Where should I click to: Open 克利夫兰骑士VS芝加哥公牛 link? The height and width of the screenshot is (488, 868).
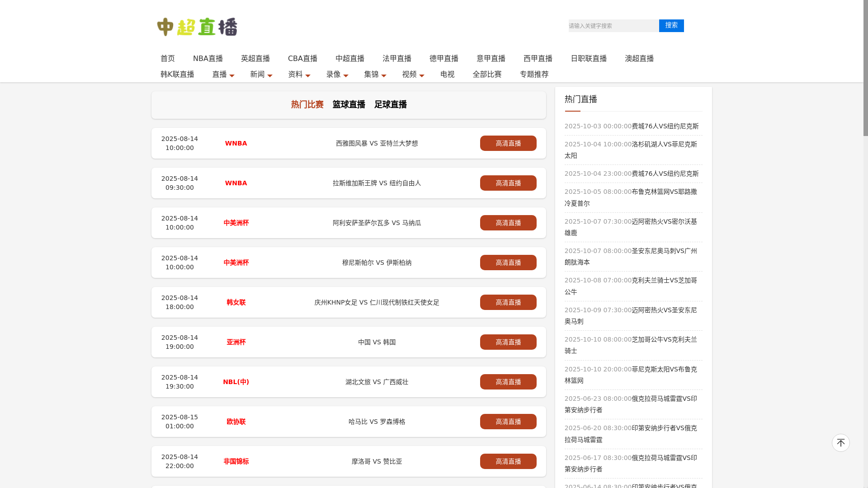[x=631, y=286]
